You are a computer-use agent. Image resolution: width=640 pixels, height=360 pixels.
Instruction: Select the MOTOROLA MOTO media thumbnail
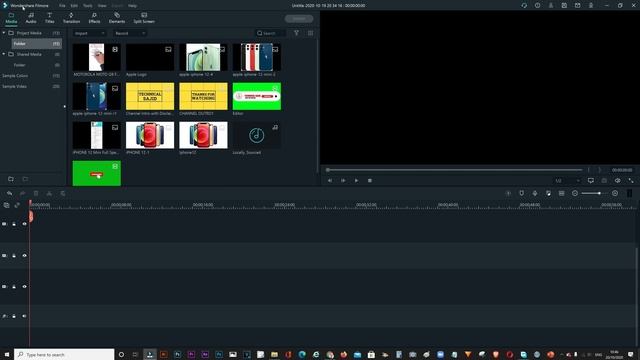(97, 57)
